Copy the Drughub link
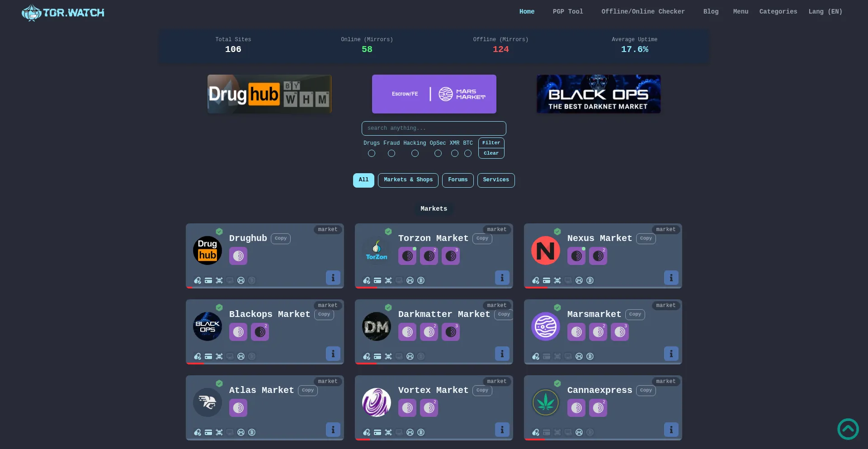Viewport: 868px width, 449px height. [x=281, y=238]
